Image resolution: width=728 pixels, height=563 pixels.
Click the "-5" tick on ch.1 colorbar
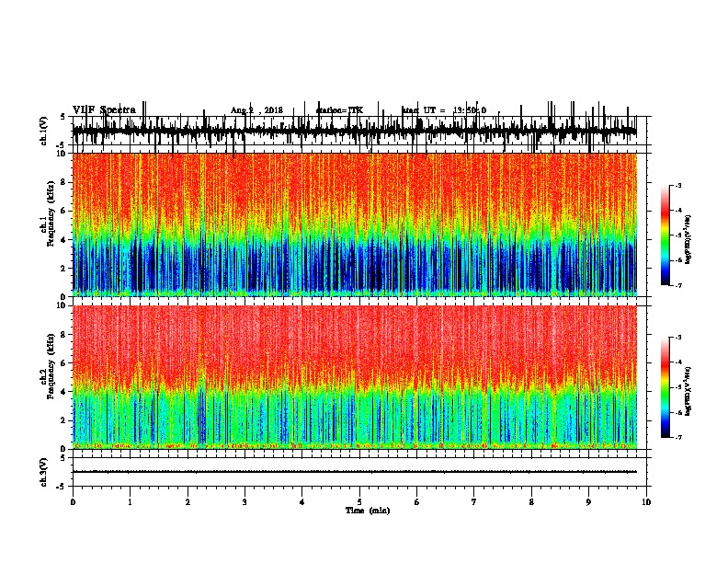[x=677, y=236]
